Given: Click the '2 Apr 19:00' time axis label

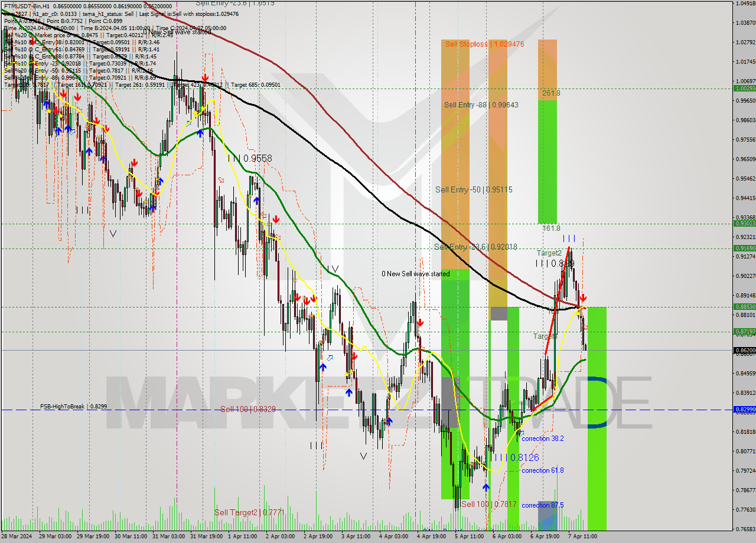Looking at the screenshot, I should [318, 537].
